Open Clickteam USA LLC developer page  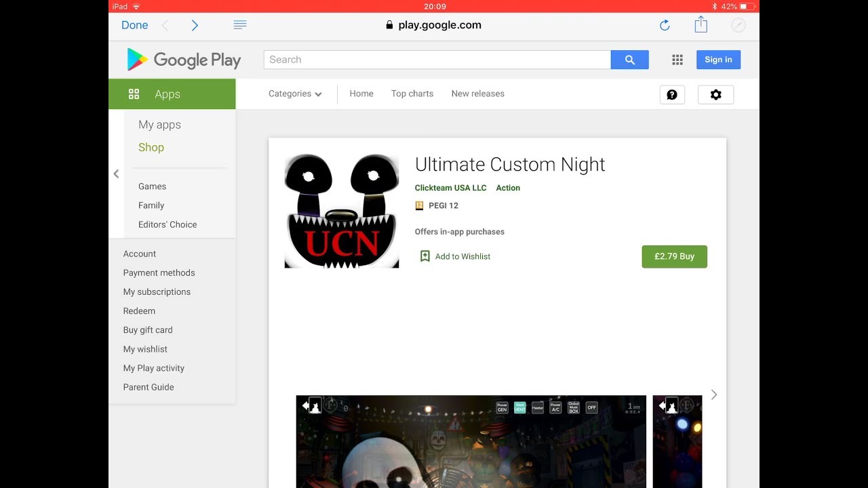click(451, 188)
